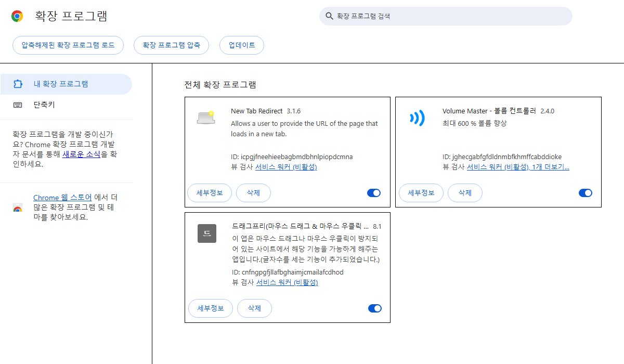Click 삭제 for Volume Master
This screenshot has width=624, height=364.
(x=465, y=193)
